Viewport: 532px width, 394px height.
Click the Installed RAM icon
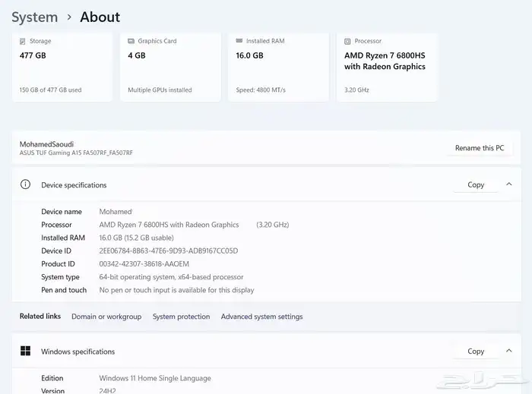click(x=239, y=41)
